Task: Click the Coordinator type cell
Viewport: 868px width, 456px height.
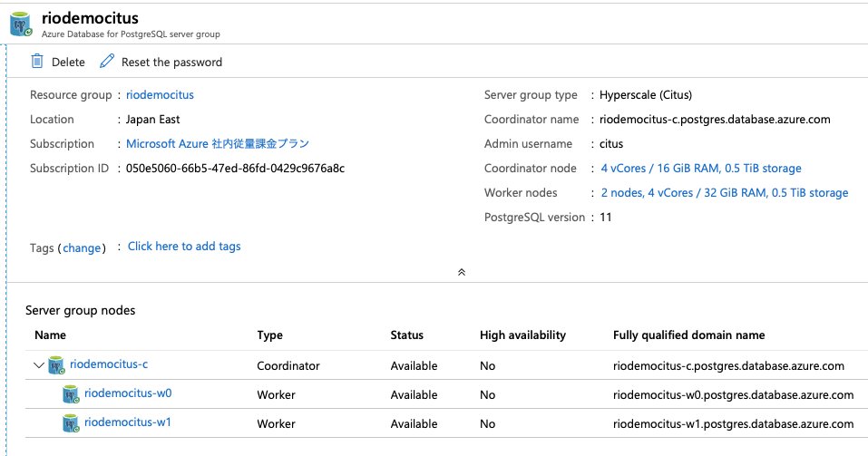Action: (288, 365)
